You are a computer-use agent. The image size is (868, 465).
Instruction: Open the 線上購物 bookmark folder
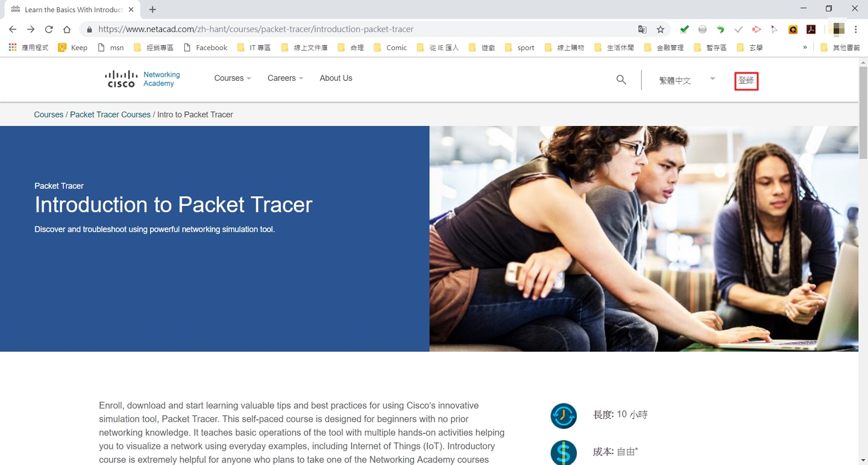tap(564, 48)
